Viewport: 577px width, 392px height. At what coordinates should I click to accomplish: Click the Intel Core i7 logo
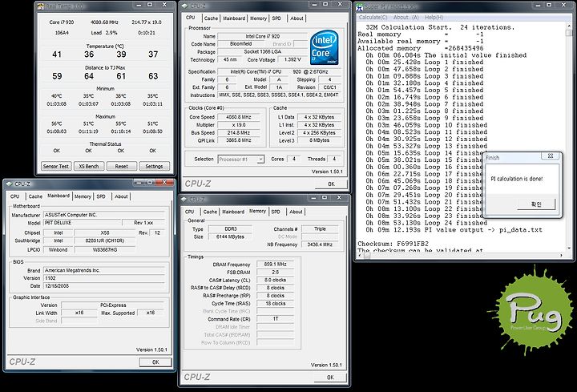[325, 48]
